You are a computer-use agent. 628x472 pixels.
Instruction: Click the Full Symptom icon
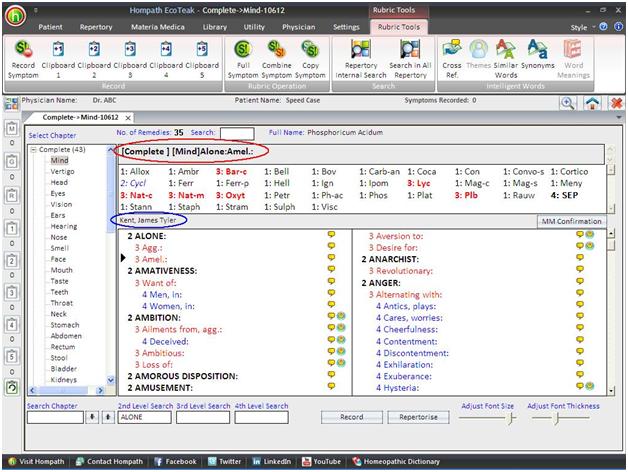[243, 49]
